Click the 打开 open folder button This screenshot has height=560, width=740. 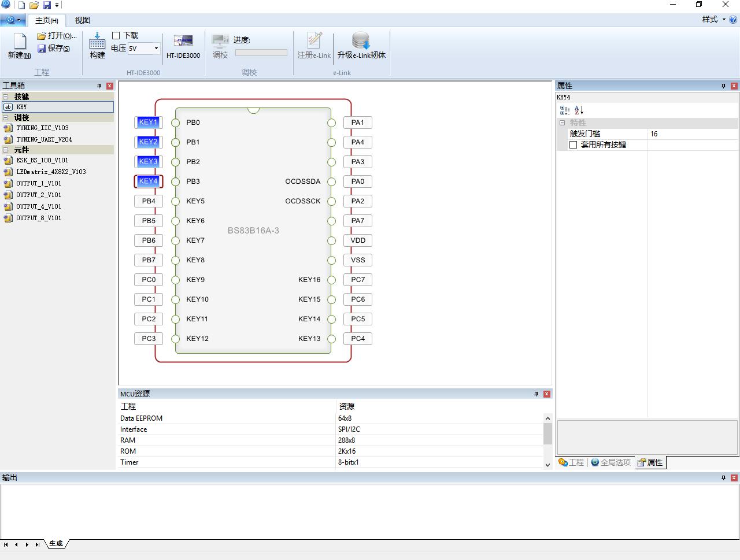pos(57,36)
